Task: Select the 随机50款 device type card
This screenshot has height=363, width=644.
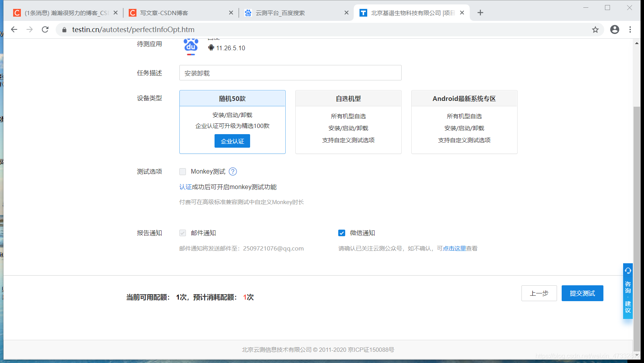Action: pyautogui.click(x=232, y=122)
